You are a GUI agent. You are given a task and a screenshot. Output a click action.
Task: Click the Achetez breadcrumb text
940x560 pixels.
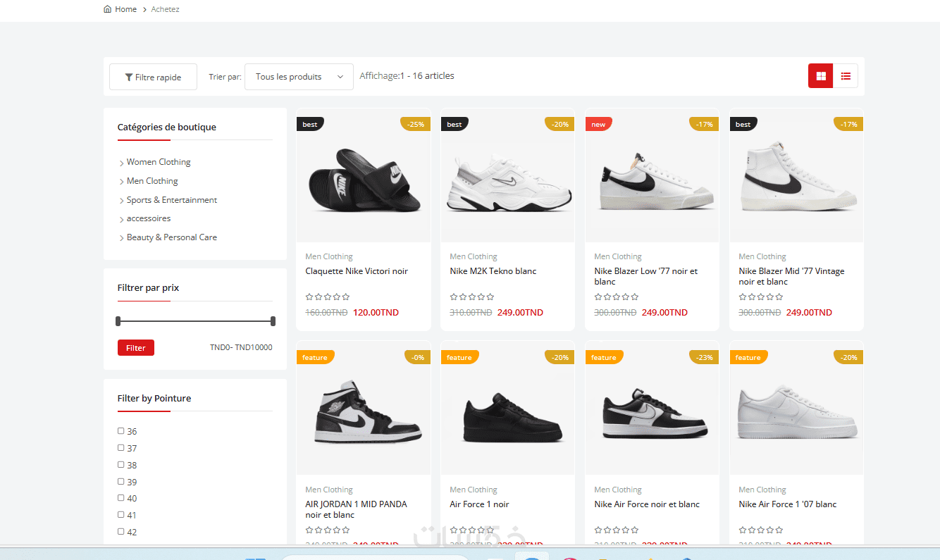point(166,9)
